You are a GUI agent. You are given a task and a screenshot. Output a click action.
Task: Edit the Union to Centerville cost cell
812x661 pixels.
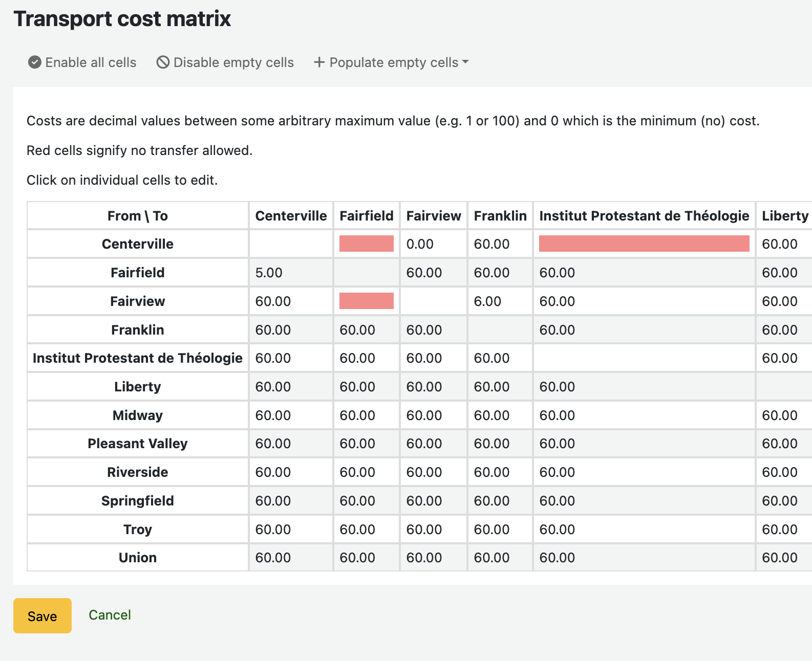click(x=290, y=558)
